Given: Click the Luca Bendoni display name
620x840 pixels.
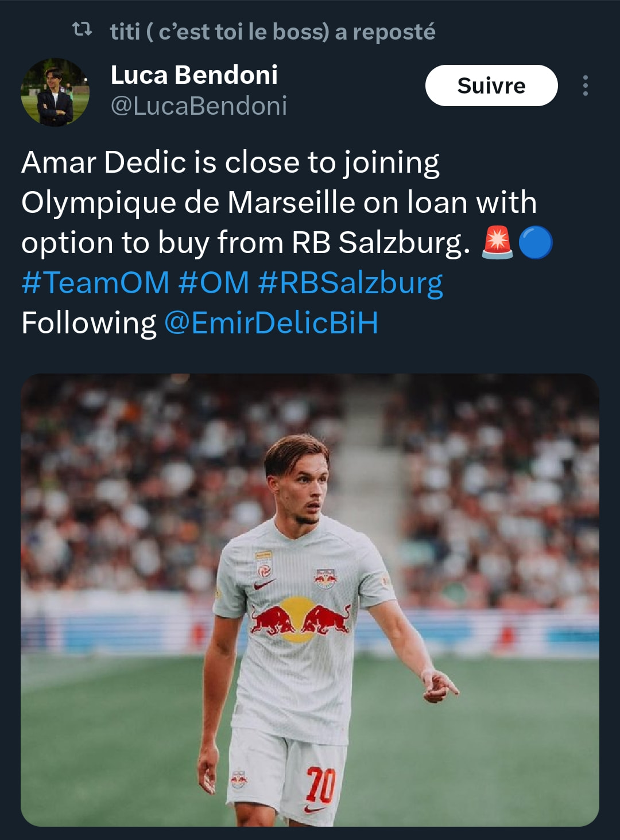Looking at the screenshot, I should (x=194, y=75).
